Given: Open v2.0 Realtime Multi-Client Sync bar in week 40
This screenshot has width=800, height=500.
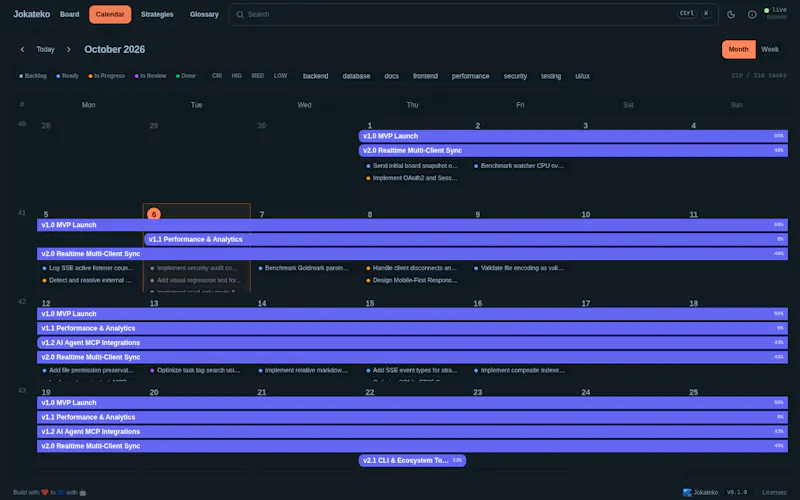Looking at the screenshot, I should (x=573, y=151).
